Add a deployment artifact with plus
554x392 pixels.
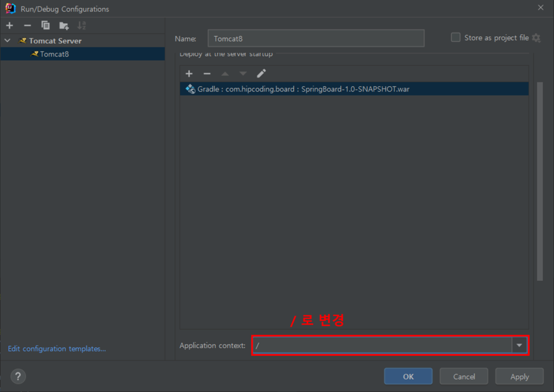click(x=189, y=74)
